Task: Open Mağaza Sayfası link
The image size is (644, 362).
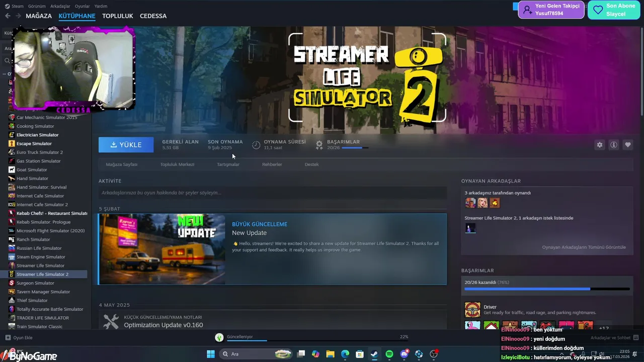Action: click(121, 164)
